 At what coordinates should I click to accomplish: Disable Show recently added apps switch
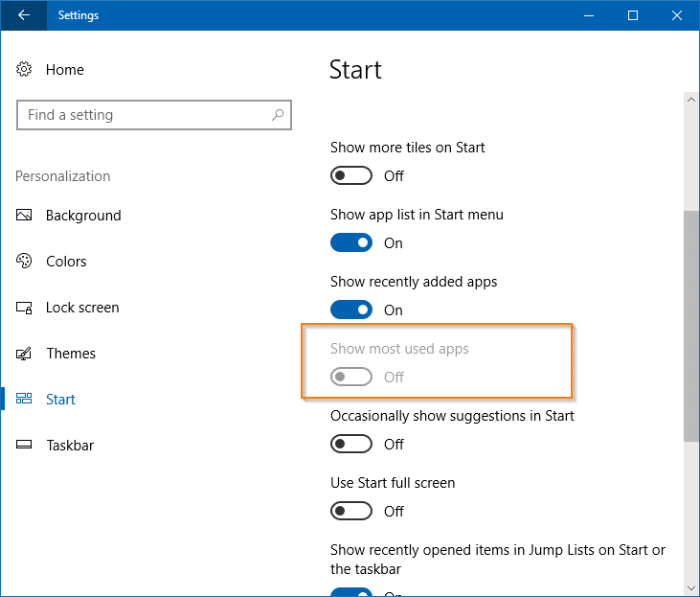(351, 310)
